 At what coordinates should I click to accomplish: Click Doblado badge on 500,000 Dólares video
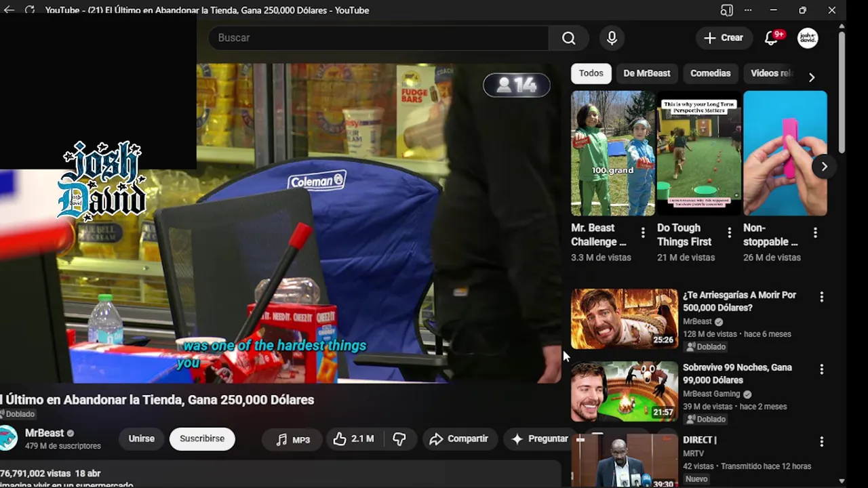pyautogui.click(x=706, y=347)
